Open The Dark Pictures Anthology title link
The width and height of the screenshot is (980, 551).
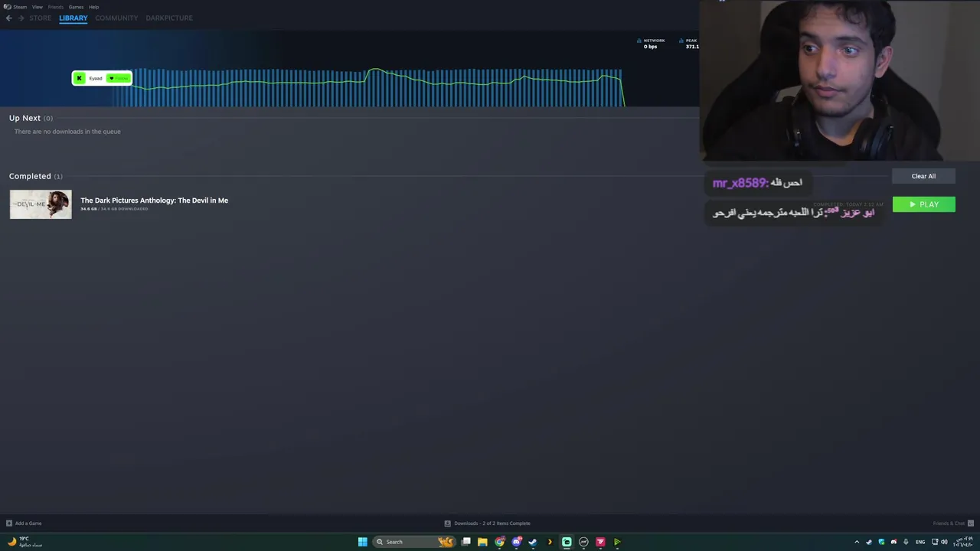pos(154,201)
